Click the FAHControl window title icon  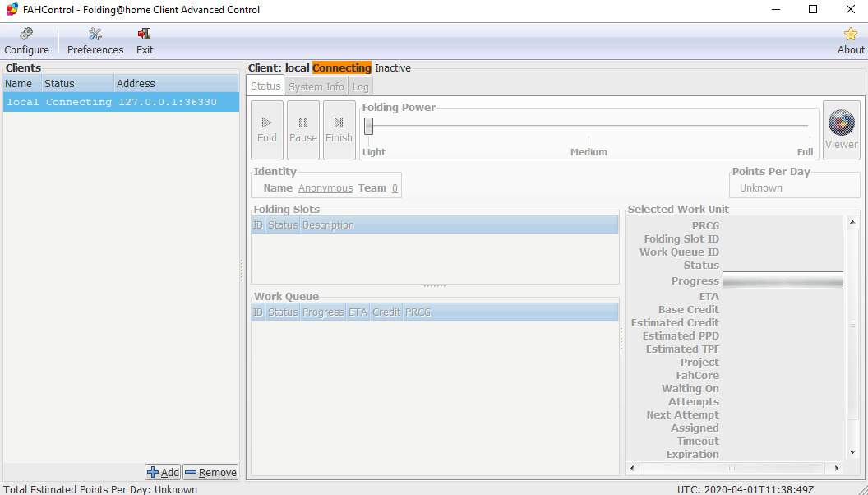12,9
